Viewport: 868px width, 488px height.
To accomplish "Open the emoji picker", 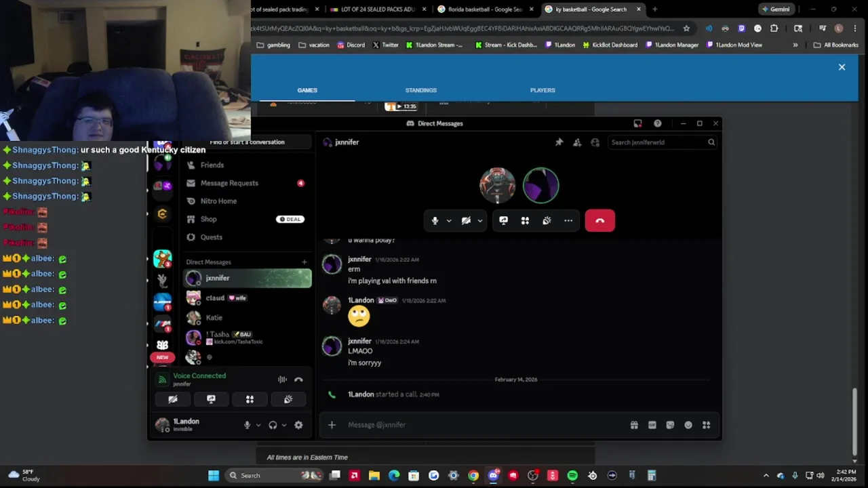I will coord(688,425).
